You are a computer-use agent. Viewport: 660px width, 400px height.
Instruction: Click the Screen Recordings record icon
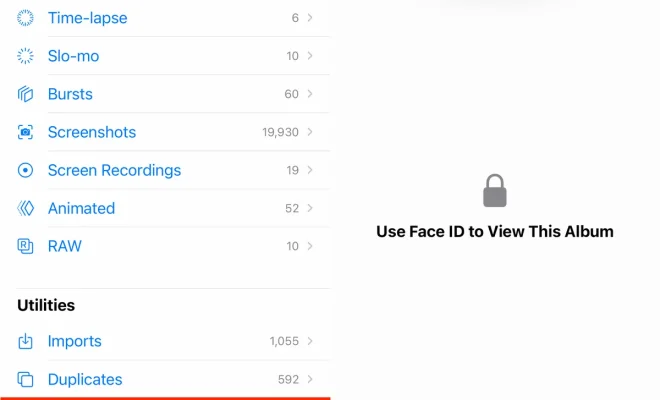click(26, 170)
